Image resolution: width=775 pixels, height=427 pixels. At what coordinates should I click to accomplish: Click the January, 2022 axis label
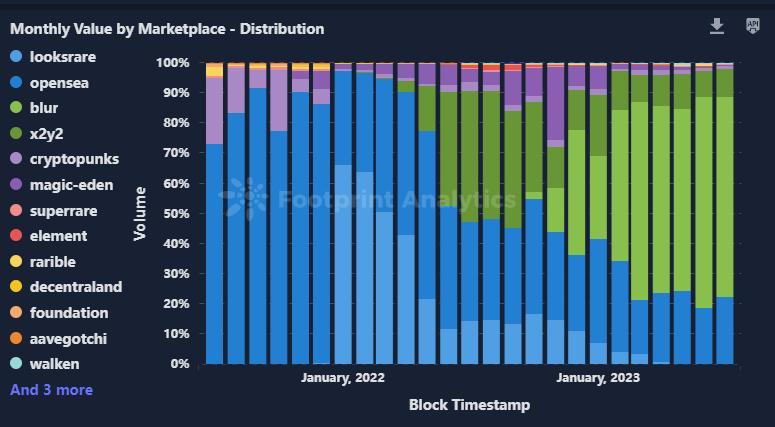(x=342, y=378)
